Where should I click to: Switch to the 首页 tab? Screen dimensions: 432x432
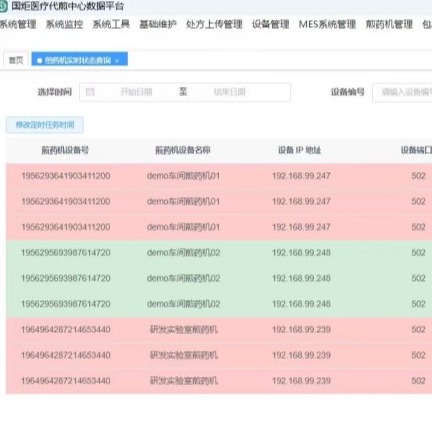pyautogui.click(x=16, y=60)
